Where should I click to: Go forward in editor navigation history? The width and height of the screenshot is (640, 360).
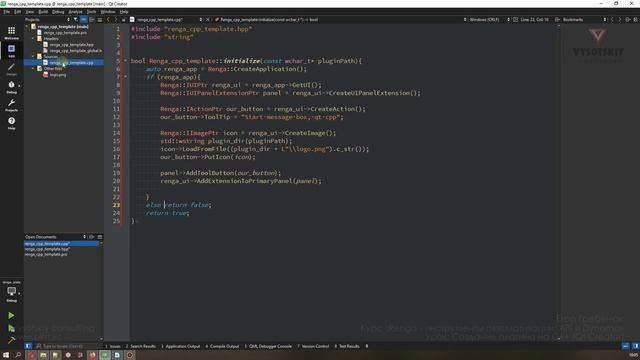pyautogui.click(x=116, y=20)
